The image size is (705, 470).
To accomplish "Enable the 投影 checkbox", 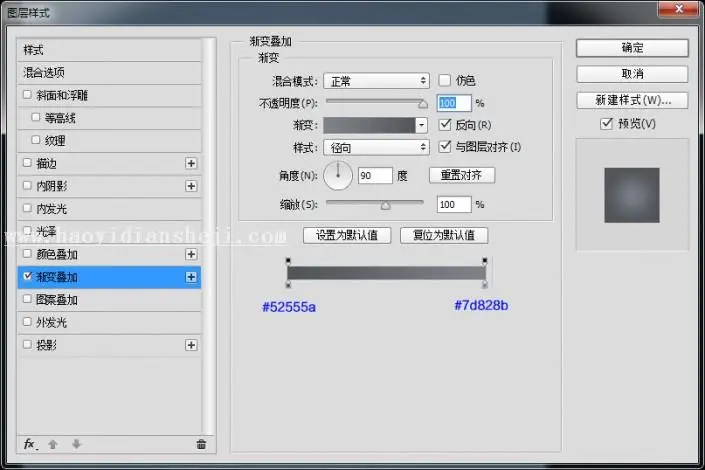I will click(27, 344).
